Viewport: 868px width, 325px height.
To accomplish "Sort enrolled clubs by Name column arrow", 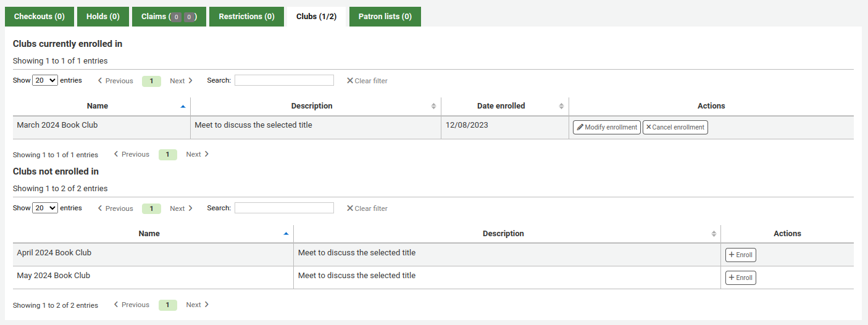I will click(x=182, y=106).
